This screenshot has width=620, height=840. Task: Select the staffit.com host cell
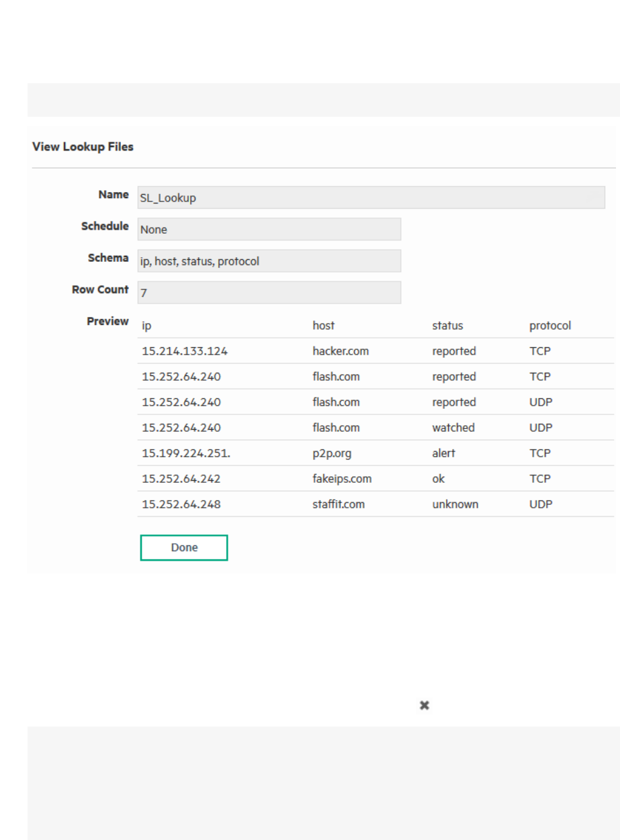coord(339,504)
